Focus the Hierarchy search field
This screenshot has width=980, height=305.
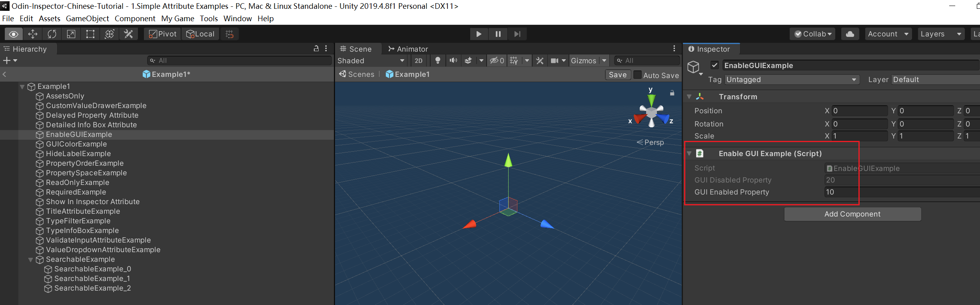pos(239,60)
